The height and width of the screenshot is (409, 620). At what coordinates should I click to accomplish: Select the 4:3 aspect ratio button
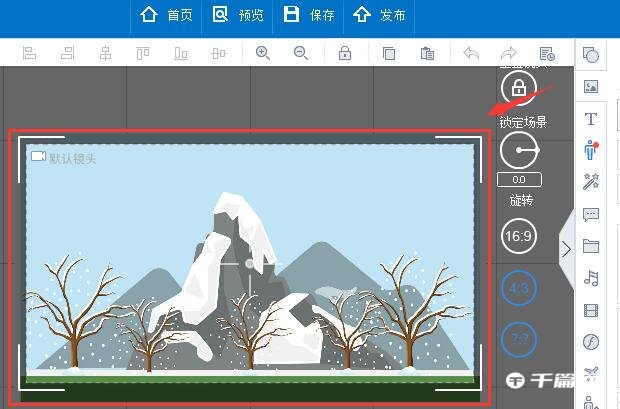pos(518,288)
